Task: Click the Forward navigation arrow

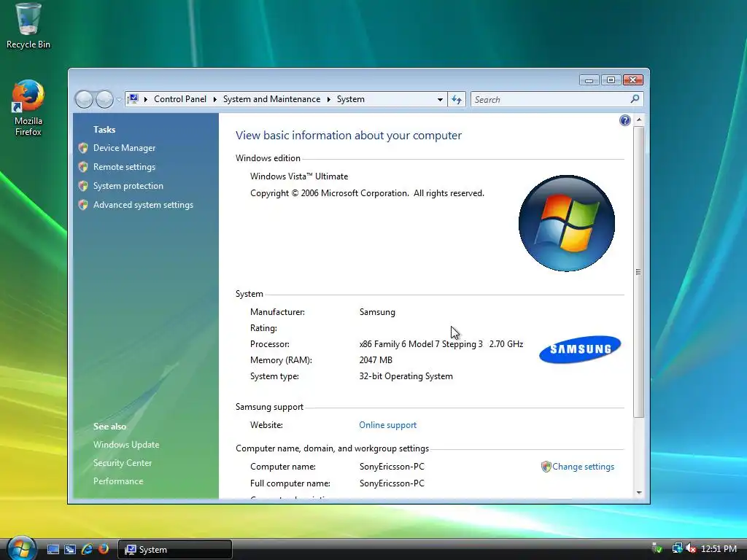Action: coord(104,99)
